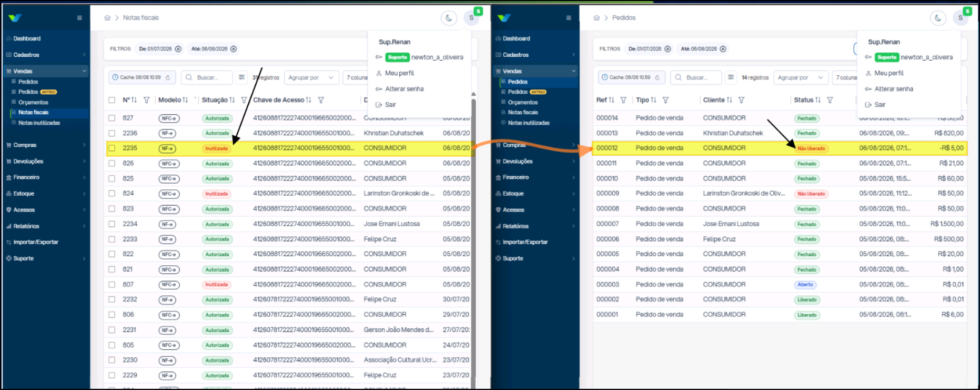Screen dimensions: 980x390
Task: Open user avatar S in Notas fiscais window
Action: (x=471, y=18)
